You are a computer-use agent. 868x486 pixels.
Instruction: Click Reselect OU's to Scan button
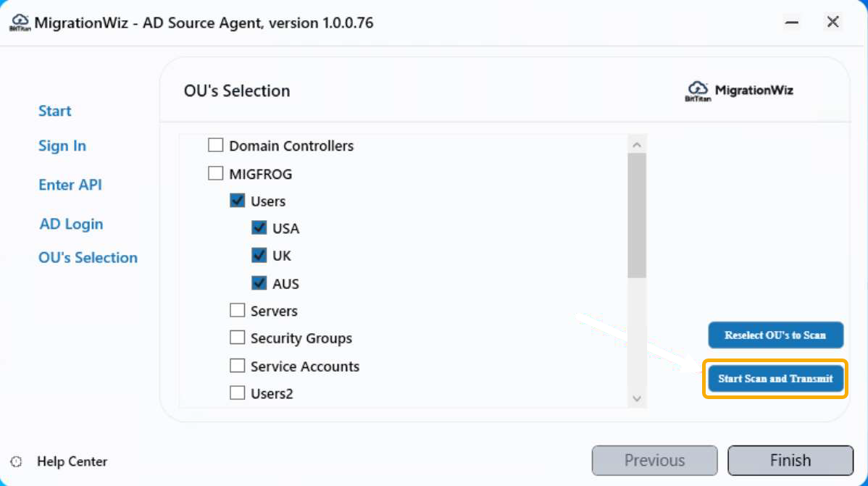(x=775, y=335)
